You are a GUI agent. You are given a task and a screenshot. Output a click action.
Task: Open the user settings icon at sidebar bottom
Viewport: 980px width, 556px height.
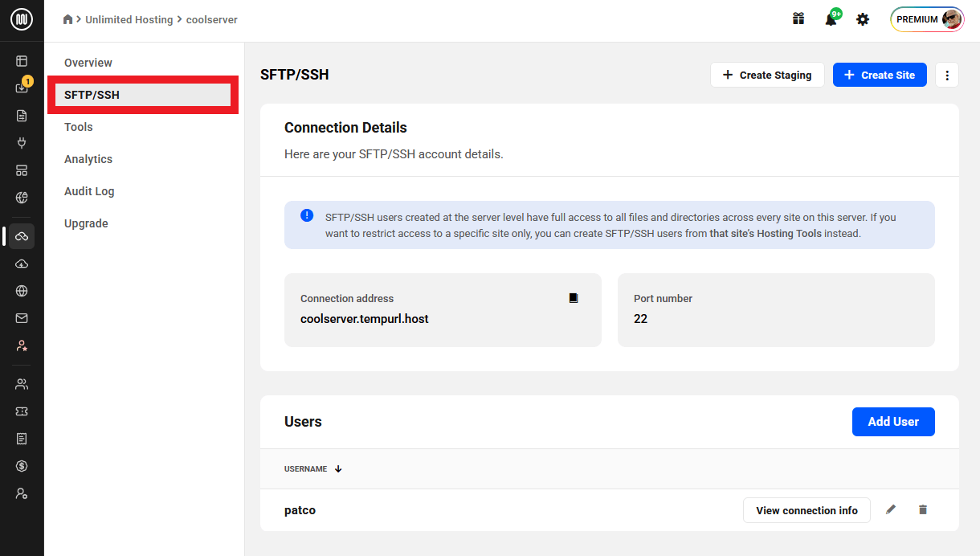point(22,493)
